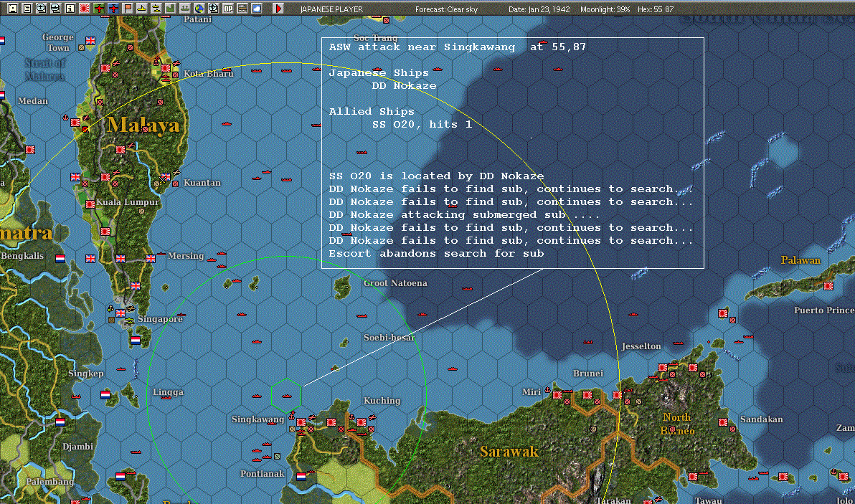Click the 'SS O20, hits 1' line
Image resolution: width=855 pixels, height=504 pixels.
422,124
